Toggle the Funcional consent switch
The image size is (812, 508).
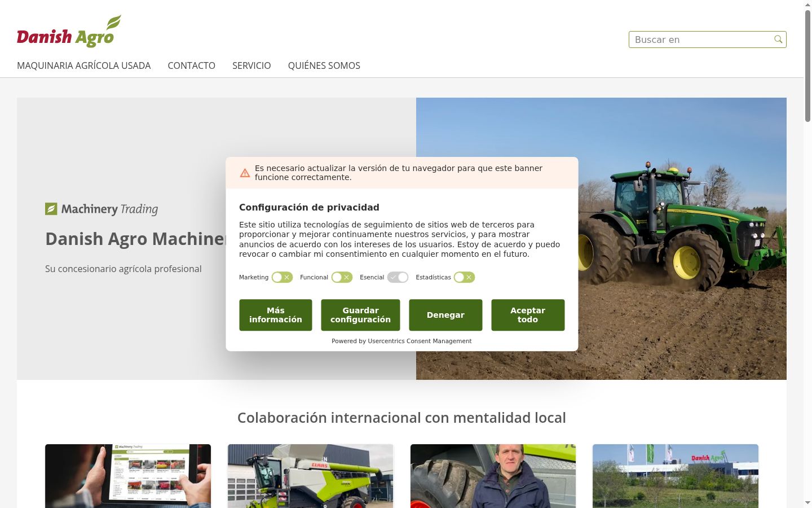342,277
